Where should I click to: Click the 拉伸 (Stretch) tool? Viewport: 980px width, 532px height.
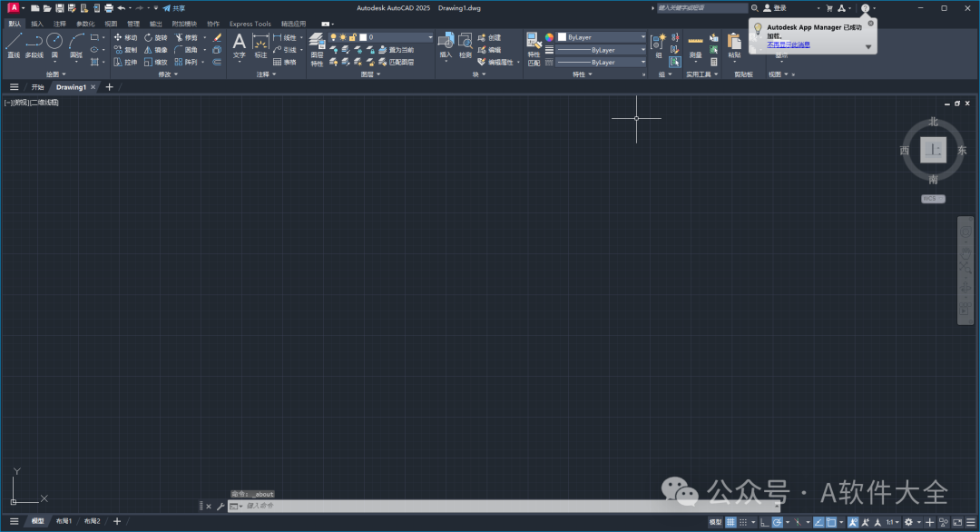pyautogui.click(x=125, y=62)
